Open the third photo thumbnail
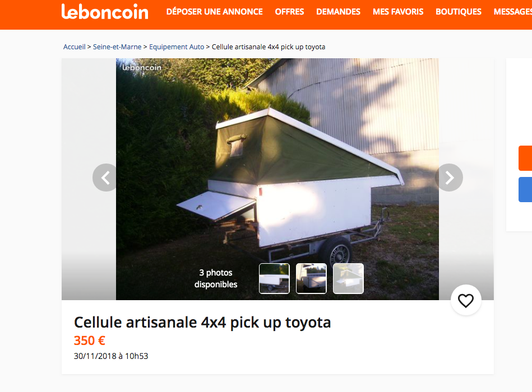 tap(349, 278)
